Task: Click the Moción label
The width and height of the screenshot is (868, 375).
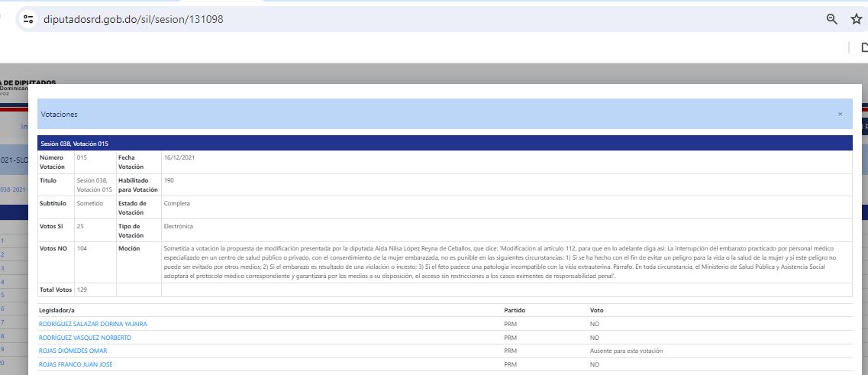Action: [x=128, y=249]
